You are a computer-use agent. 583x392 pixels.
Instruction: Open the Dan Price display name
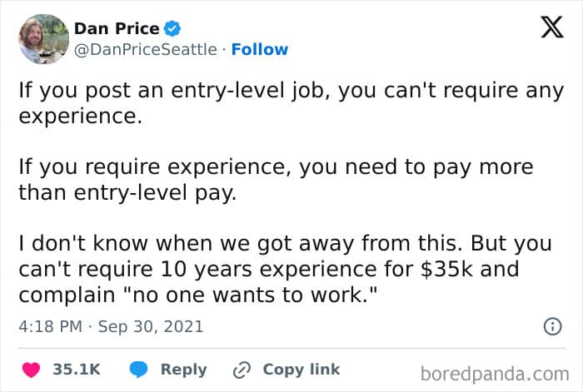pos(117,28)
